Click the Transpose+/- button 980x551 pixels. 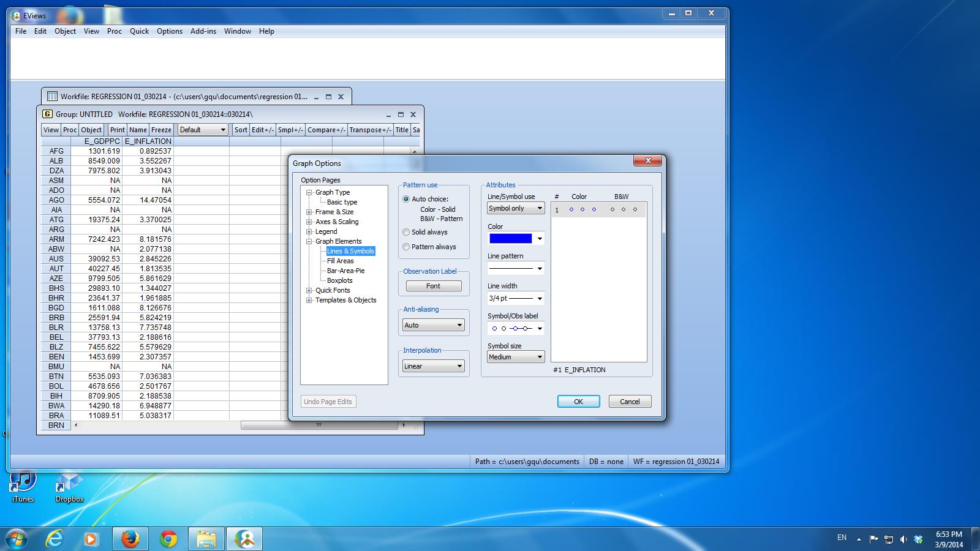click(x=370, y=130)
